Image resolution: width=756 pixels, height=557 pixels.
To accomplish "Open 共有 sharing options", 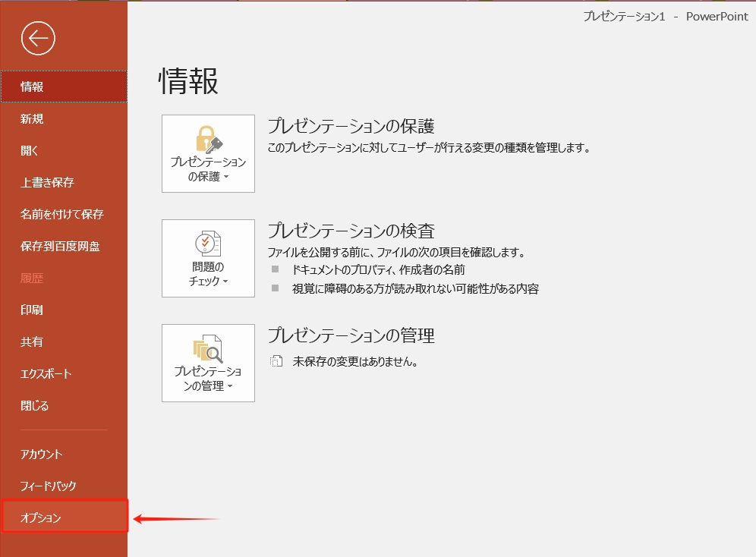I will 32,341.
